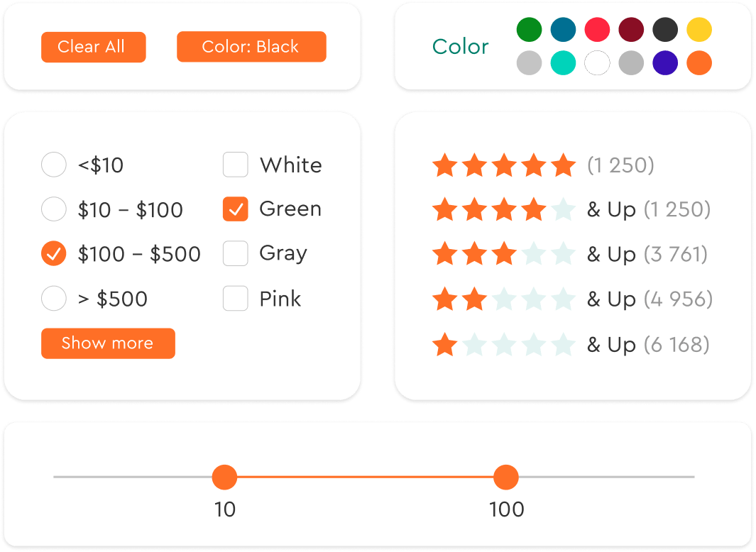The height and width of the screenshot is (552, 756).
Task: Check the White color checkbox
Action: click(236, 165)
